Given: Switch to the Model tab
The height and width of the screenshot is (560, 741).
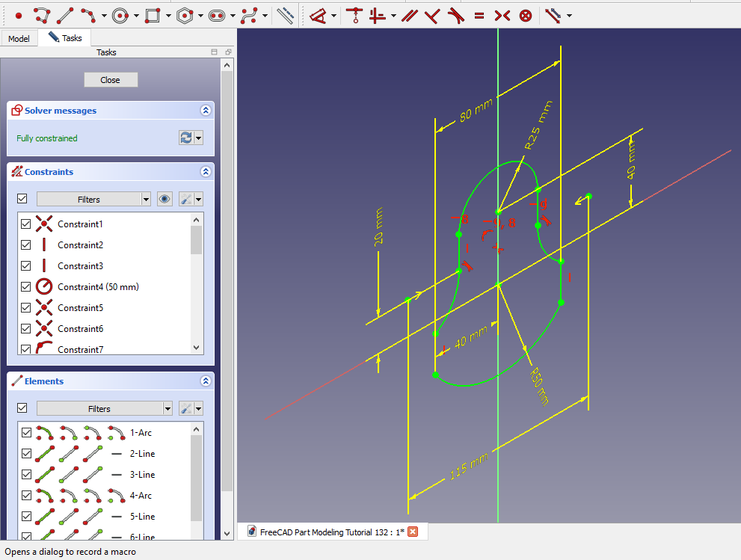Looking at the screenshot, I should click(x=19, y=38).
